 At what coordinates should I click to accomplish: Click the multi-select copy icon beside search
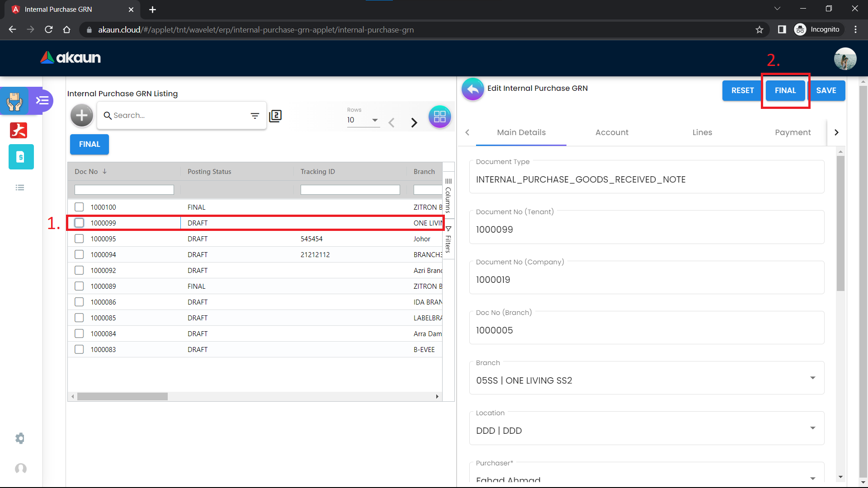(275, 116)
